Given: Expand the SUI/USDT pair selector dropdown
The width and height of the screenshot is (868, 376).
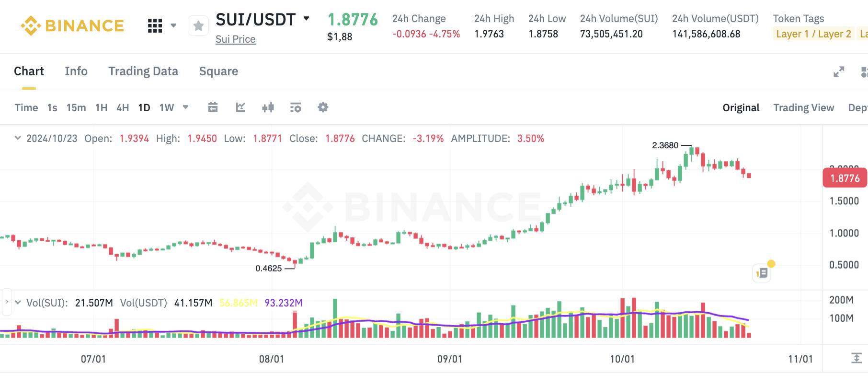Looking at the screenshot, I should click(307, 19).
